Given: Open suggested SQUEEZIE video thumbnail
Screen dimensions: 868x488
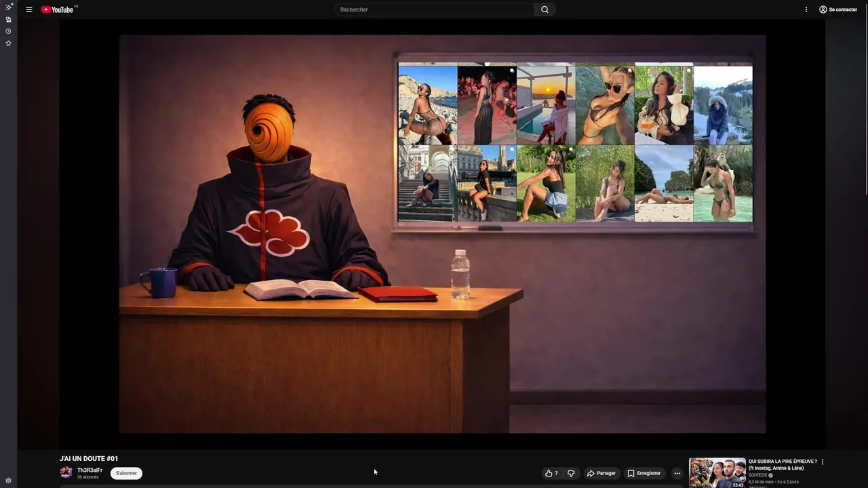Looking at the screenshot, I should pyautogui.click(x=717, y=473).
